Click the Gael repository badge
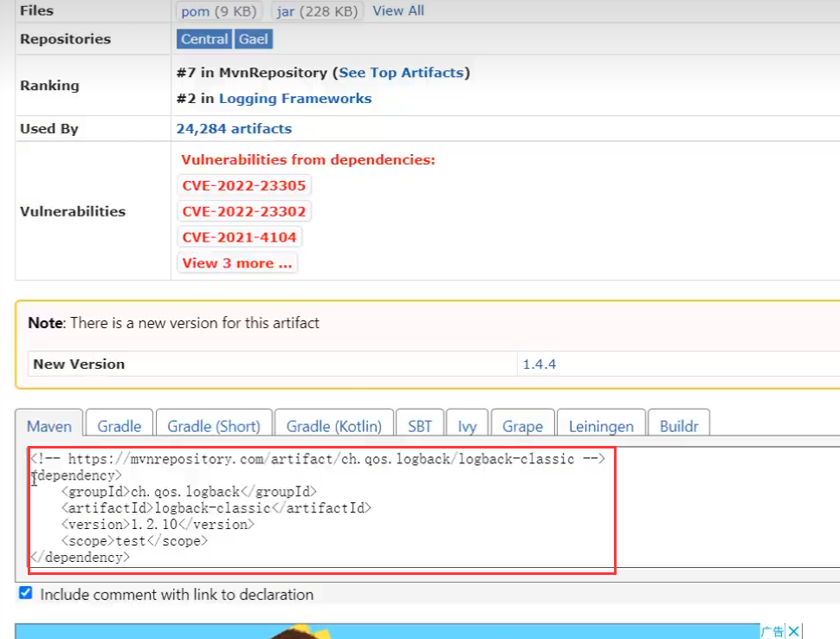This screenshot has height=639, width=840. (x=254, y=39)
